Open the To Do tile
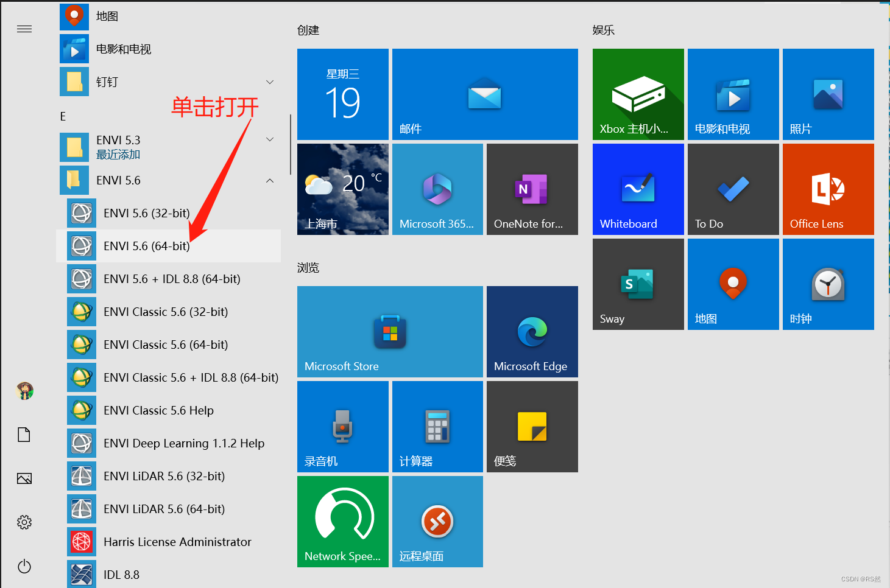Viewport: 890px width, 588px height. tap(733, 189)
